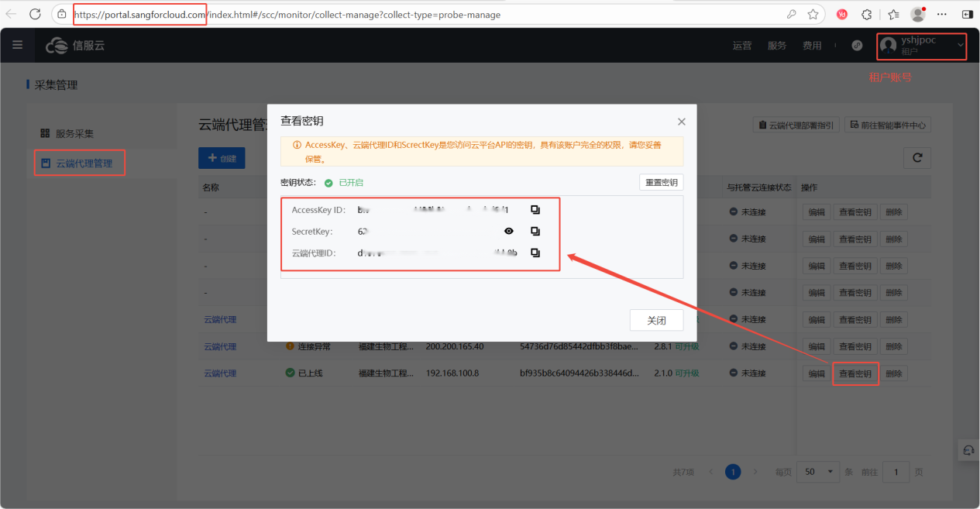Image resolution: width=980 pixels, height=509 pixels.
Task: Reveal the SecretKey with eye icon
Action: click(x=509, y=232)
